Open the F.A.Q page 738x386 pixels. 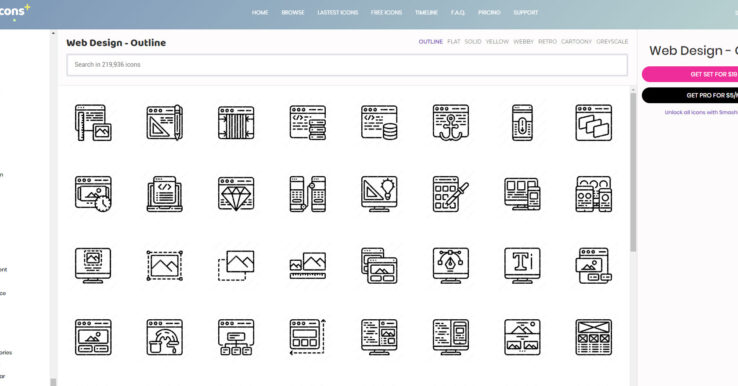[x=457, y=13]
